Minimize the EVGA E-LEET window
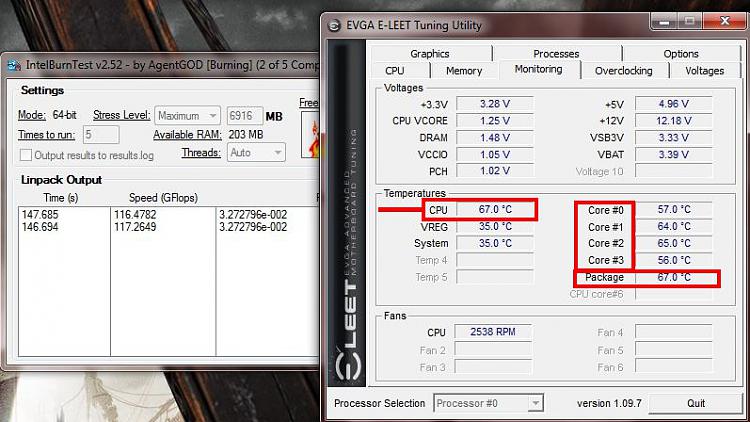The image size is (750, 422). coord(664,22)
